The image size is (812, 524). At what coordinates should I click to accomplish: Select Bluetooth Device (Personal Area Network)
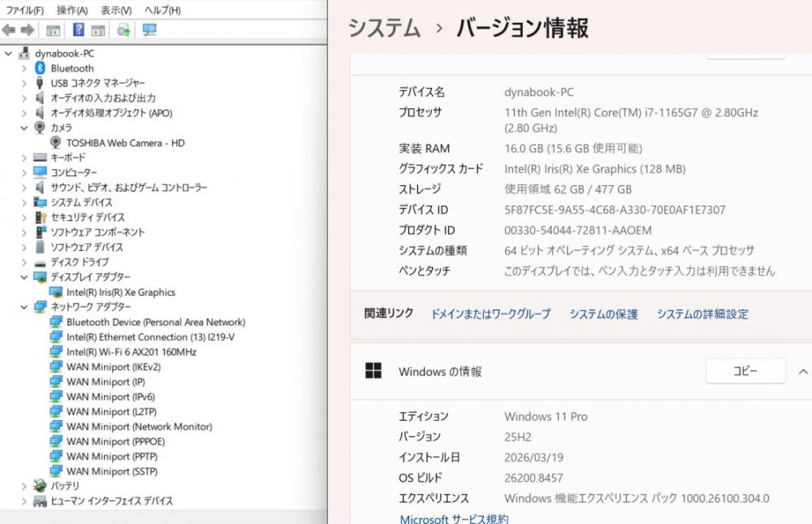click(156, 323)
